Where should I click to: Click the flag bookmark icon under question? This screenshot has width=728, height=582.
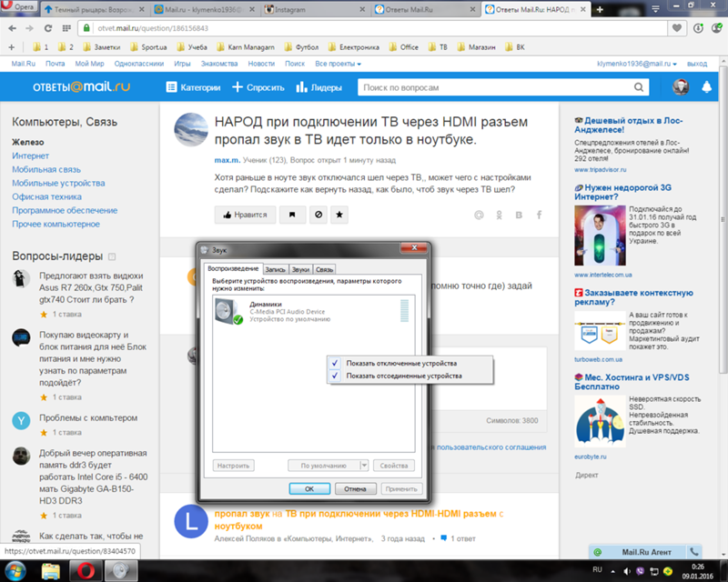coord(292,215)
